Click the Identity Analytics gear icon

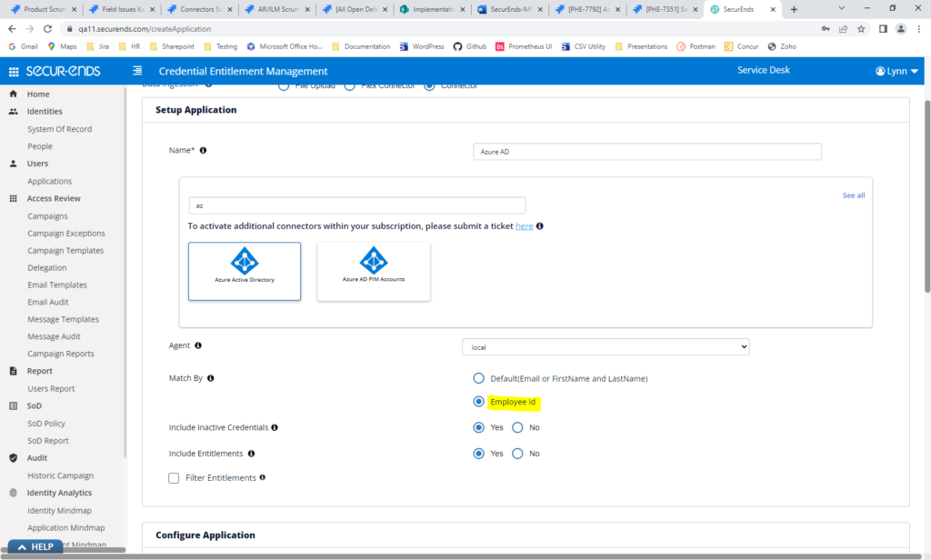[13, 493]
